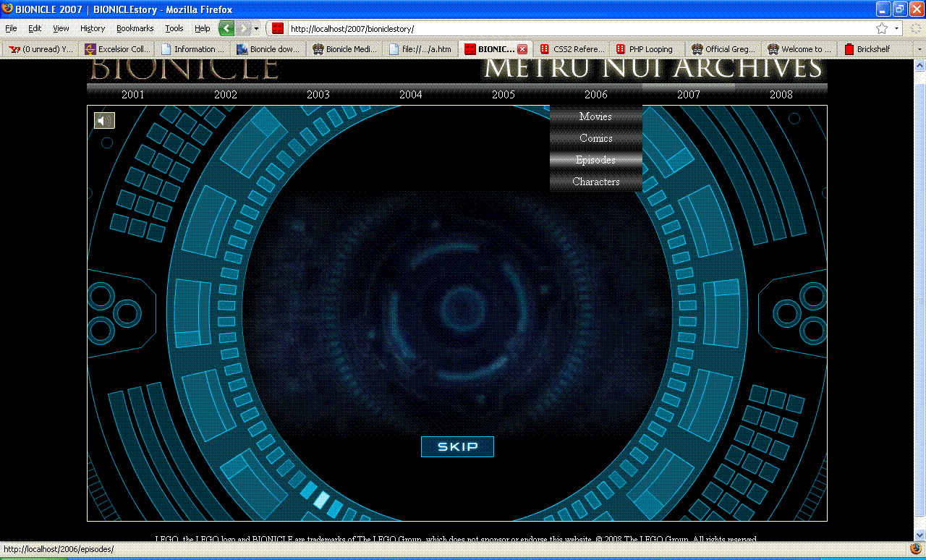Open the address bar history dropdown
The width and height of the screenshot is (926, 560).
pyautogui.click(x=897, y=28)
